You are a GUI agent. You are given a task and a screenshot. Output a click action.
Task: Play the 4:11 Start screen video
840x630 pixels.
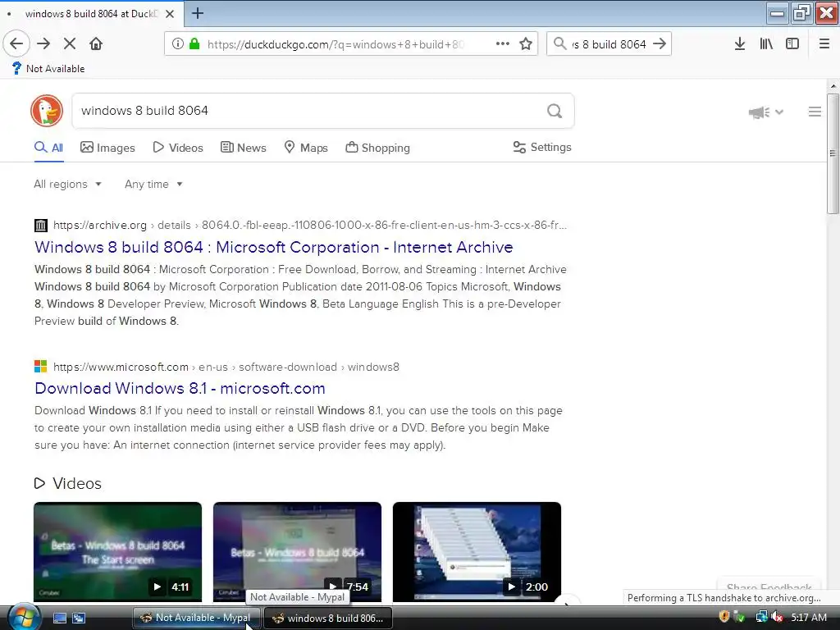click(118, 552)
